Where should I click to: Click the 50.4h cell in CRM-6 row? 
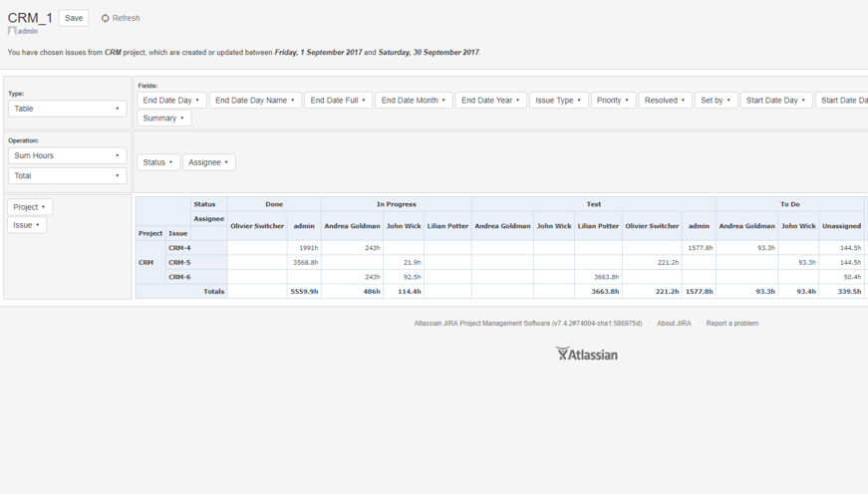click(x=841, y=277)
